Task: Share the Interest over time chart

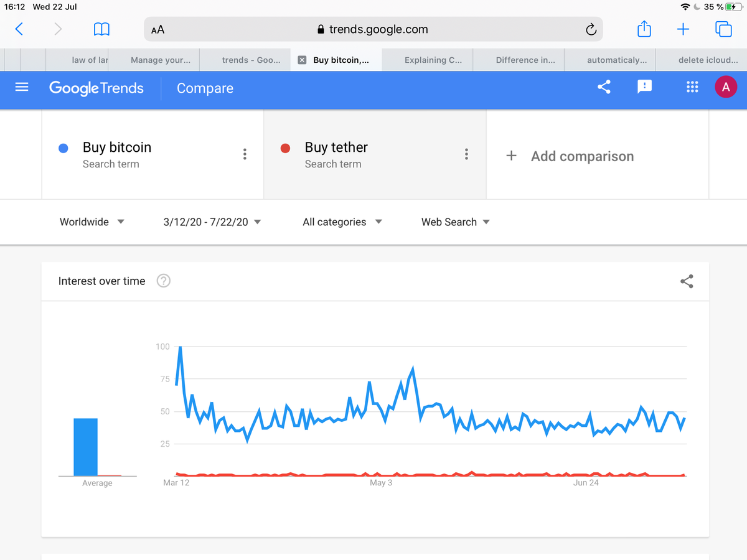Action: coord(687,281)
